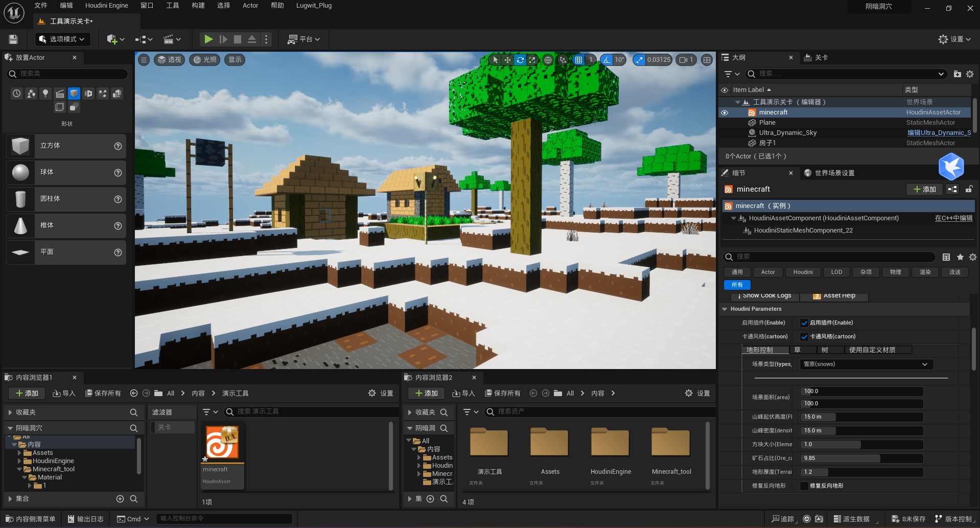
Task: Toggle world/local coordinate system globe icon
Action: 548,60
